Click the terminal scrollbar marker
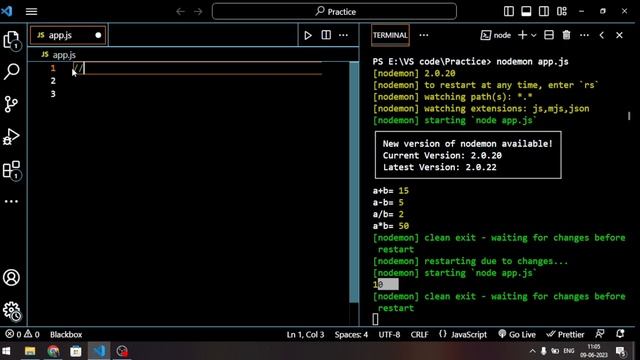 tap(629, 116)
